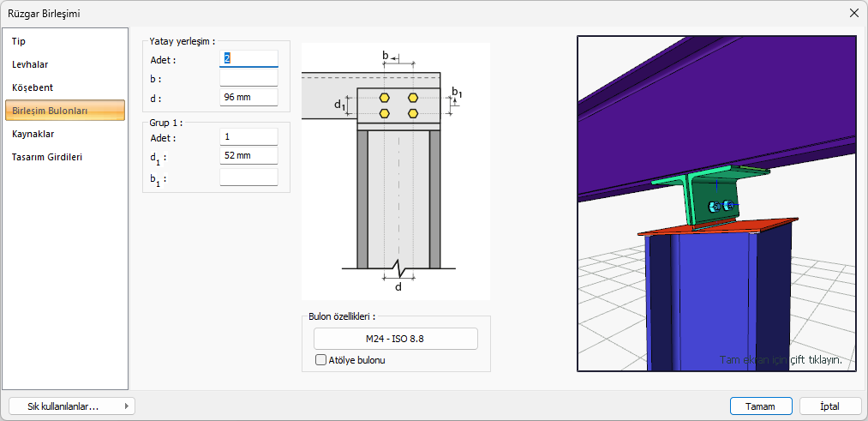Image resolution: width=868 pixels, height=421 pixels.
Task: Enable the Atölye bulonu checkbox
Action: 321,360
